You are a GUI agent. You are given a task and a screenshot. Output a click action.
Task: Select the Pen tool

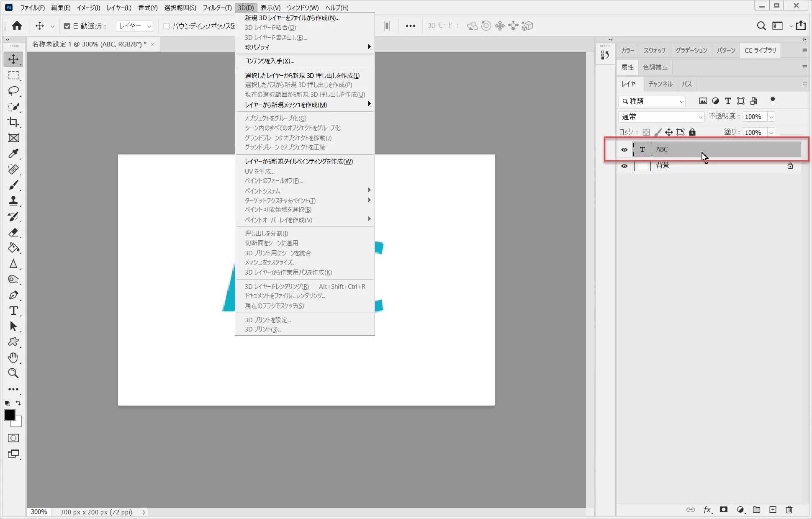13,295
